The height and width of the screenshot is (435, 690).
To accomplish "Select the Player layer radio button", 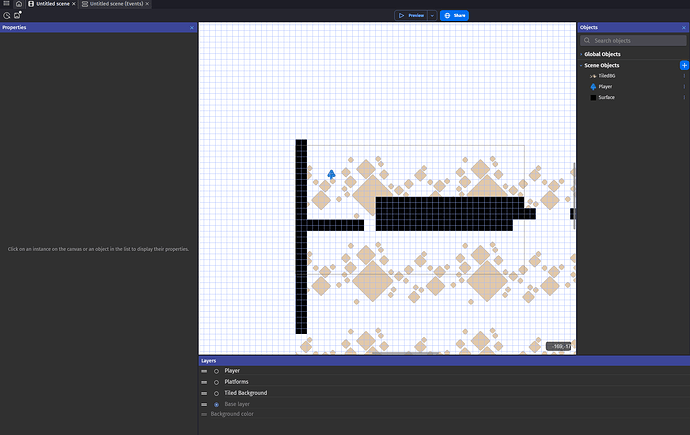I will point(216,371).
